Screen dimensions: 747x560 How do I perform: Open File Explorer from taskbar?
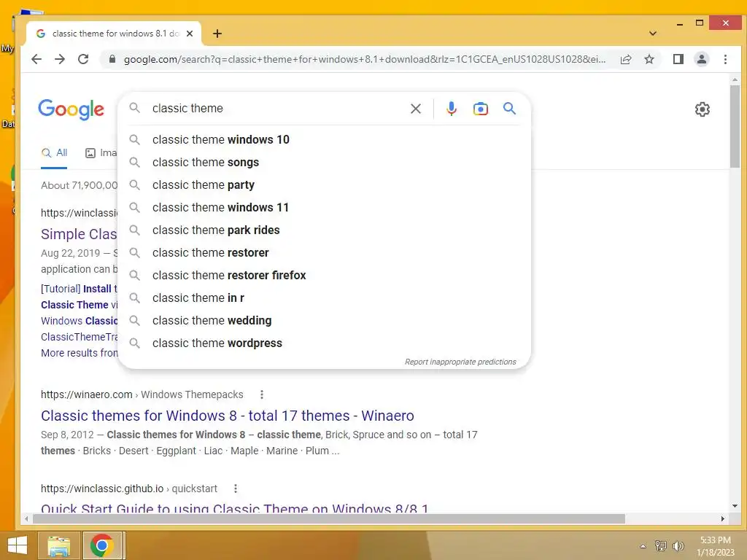[x=59, y=546]
